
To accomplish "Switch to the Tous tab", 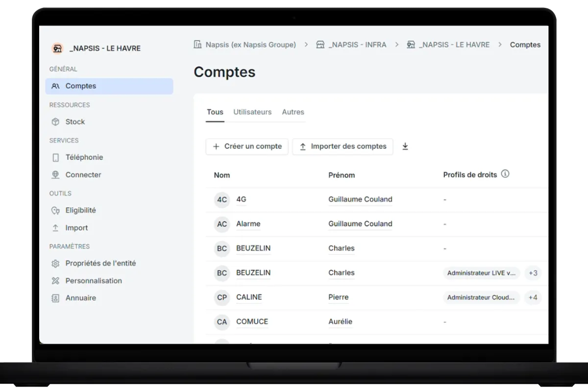I will 215,112.
